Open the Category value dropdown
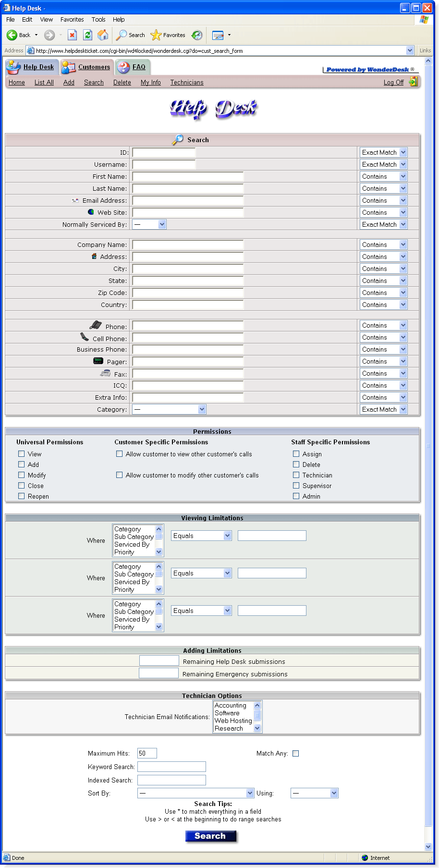The image size is (439, 868). (169, 409)
